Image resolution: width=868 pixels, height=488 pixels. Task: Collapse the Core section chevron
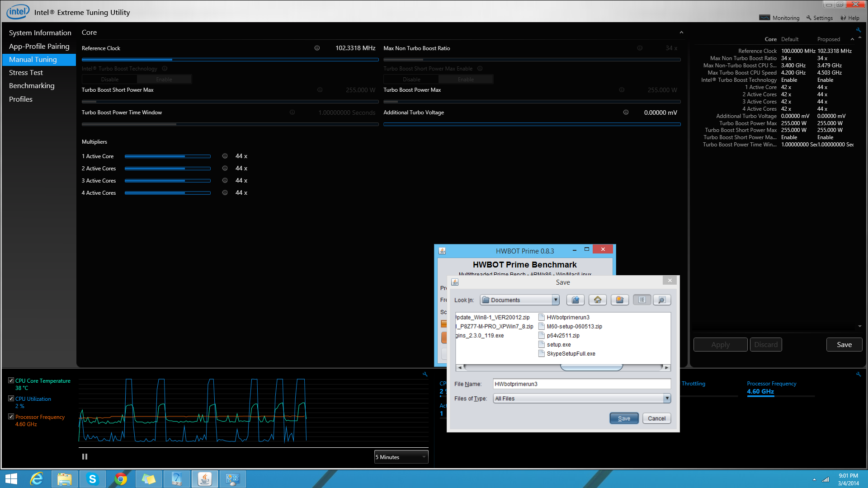pyautogui.click(x=681, y=33)
